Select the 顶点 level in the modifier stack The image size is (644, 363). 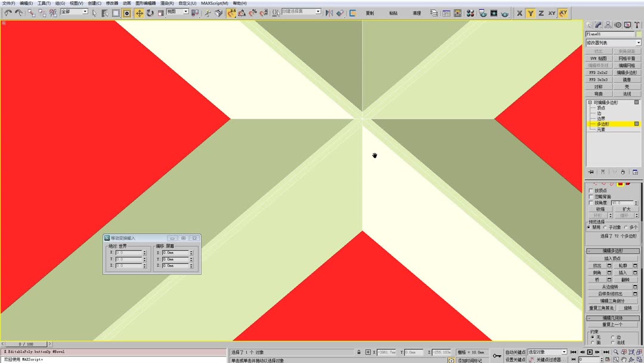(x=601, y=108)
